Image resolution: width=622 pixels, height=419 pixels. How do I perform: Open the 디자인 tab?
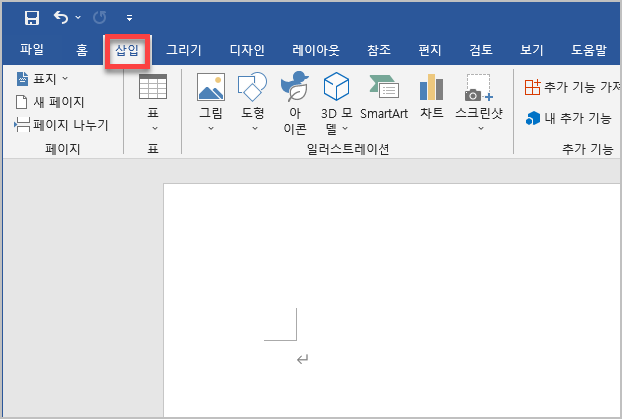coord(247,50)
